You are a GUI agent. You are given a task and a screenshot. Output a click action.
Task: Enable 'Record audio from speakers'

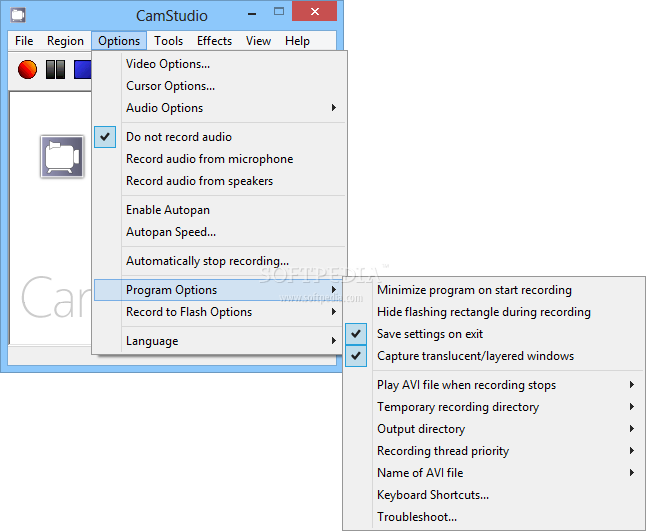219,181
